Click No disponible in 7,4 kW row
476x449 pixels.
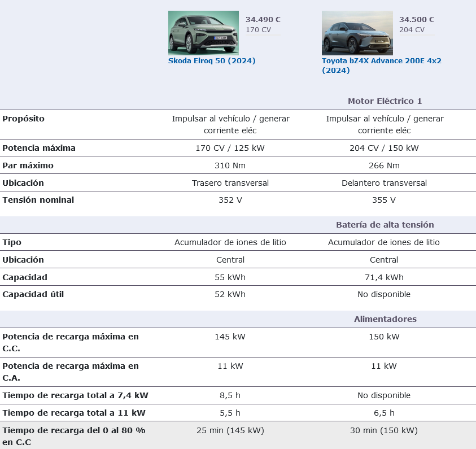[x=384, y=395]
